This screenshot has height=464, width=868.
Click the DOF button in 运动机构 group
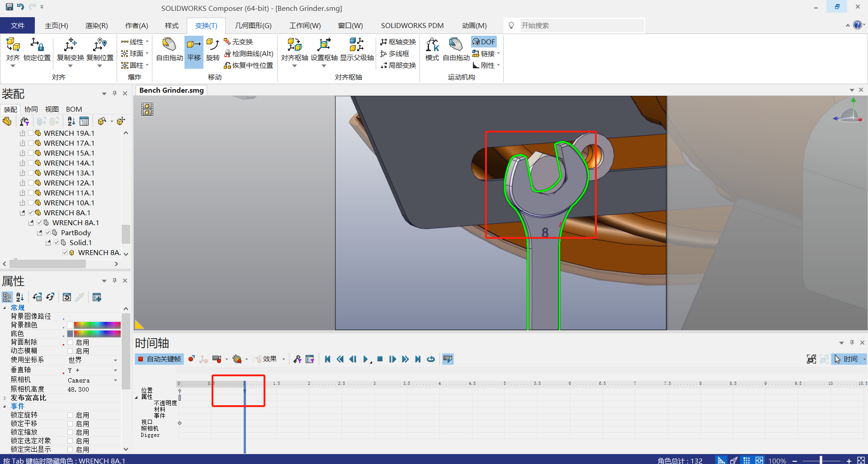(x=484, y=42)
